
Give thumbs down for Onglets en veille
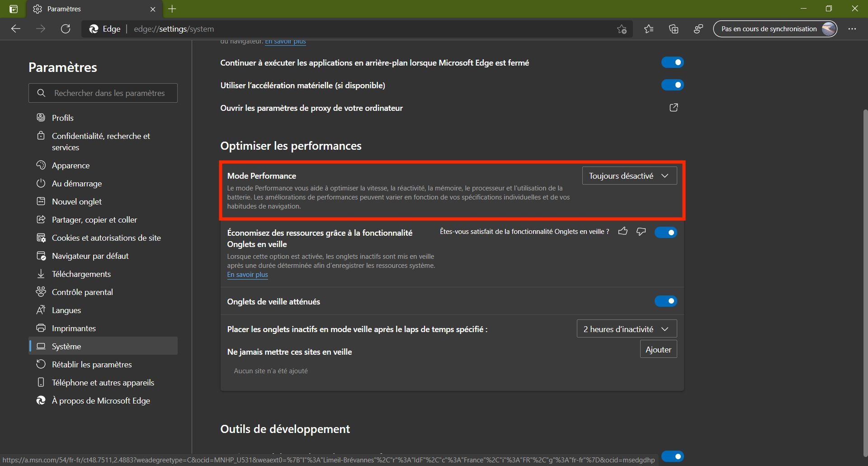[x=641, y=232]
